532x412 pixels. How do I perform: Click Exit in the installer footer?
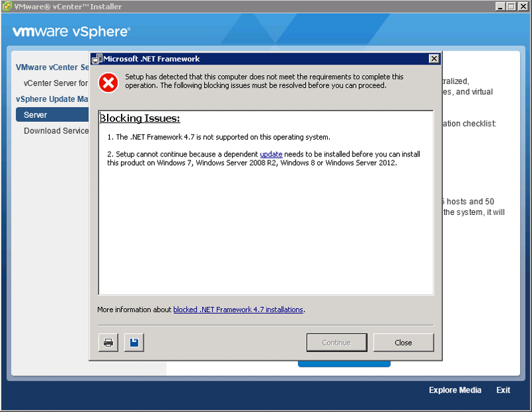click(503, 390)
